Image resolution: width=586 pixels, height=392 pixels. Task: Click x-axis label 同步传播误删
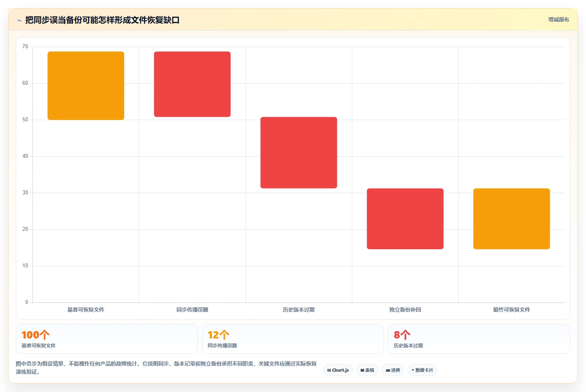pos(192,310)
